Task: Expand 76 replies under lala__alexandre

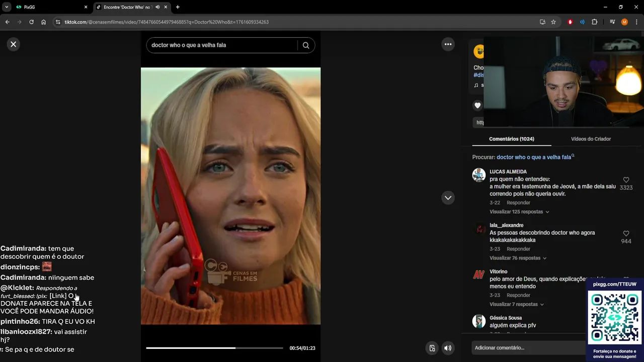Action: (x=518, y=258)
